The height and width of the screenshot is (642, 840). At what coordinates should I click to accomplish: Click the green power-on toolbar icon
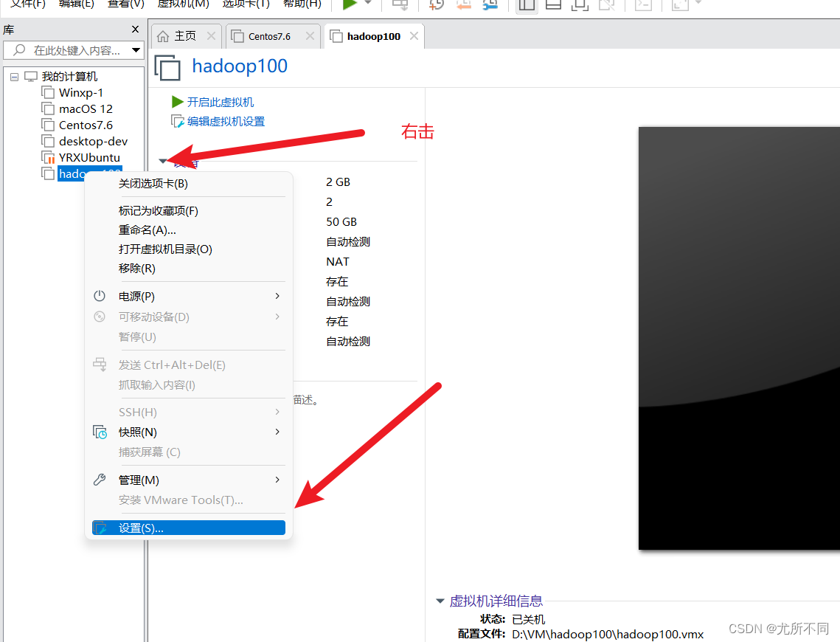coord(350,4)
